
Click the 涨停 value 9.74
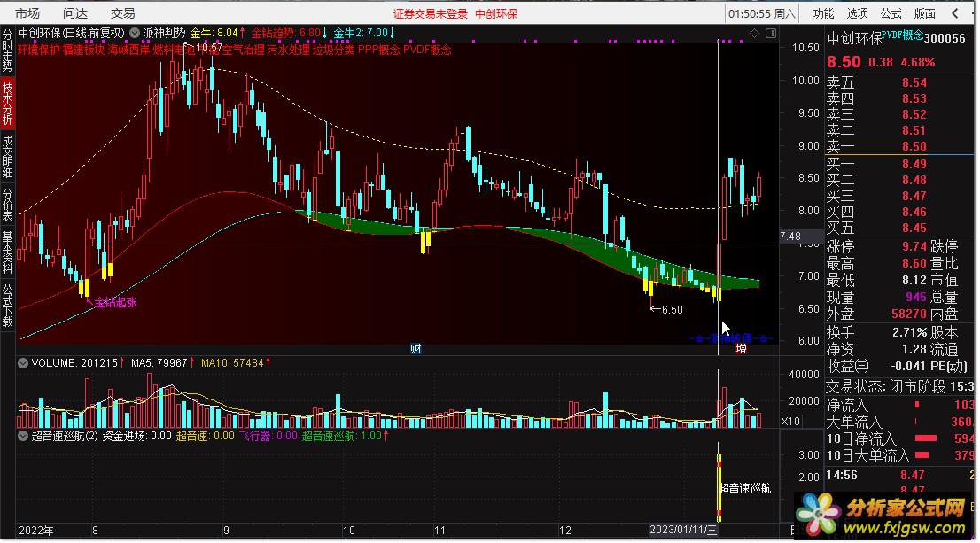pyautogui.click(x=914, y=246)
